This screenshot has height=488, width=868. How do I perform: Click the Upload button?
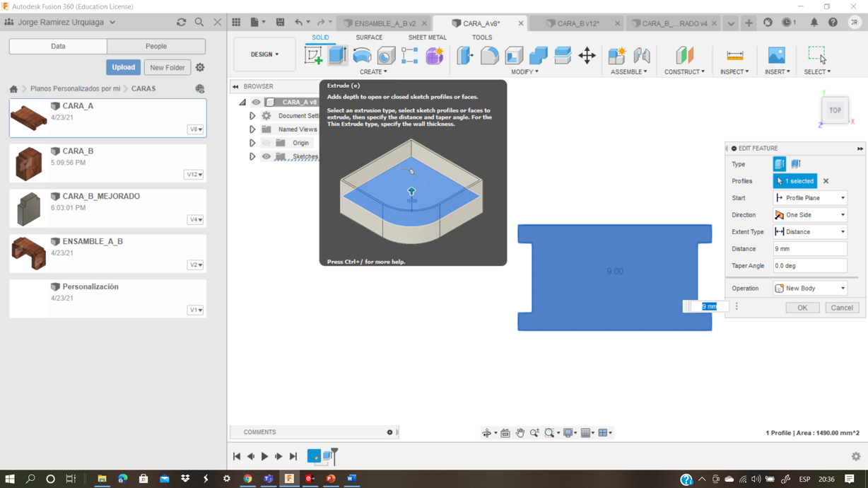tap(123, 67)
